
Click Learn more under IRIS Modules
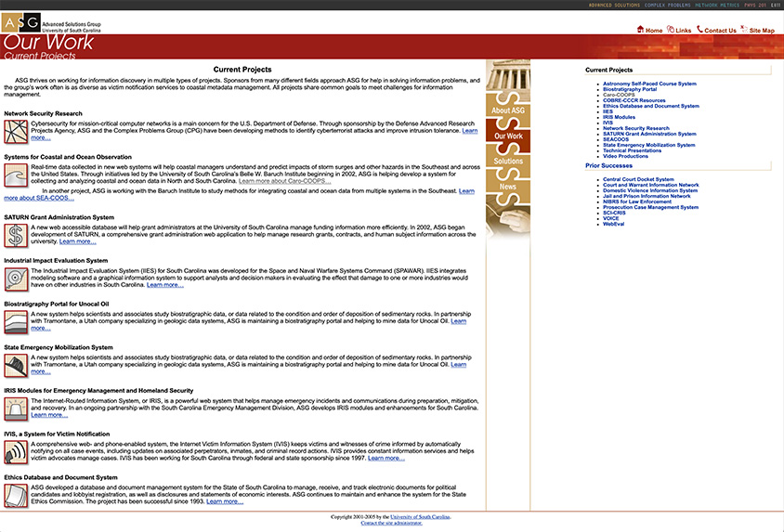49,415
